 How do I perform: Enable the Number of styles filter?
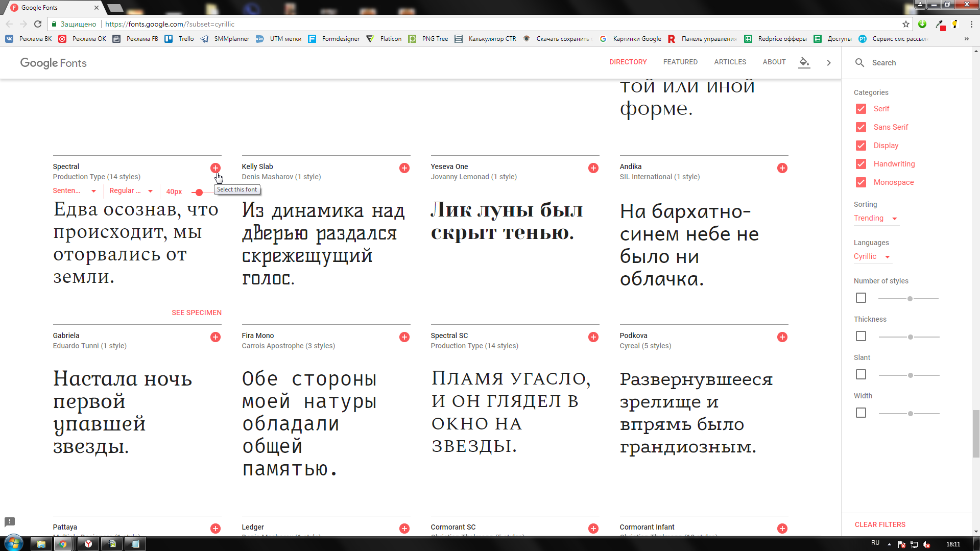click(861, 298)
